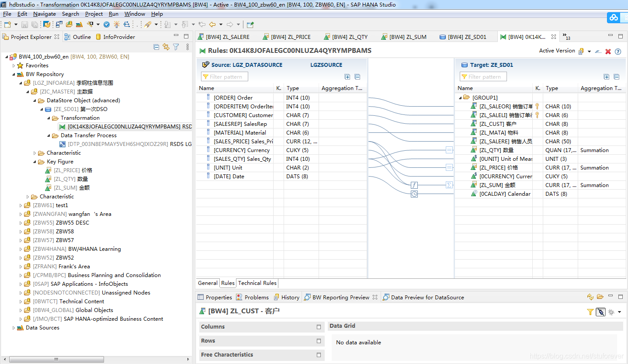Screen dimensions: 628x364
Task: Close the BW Reporting Preview tab
Action: 375,297
